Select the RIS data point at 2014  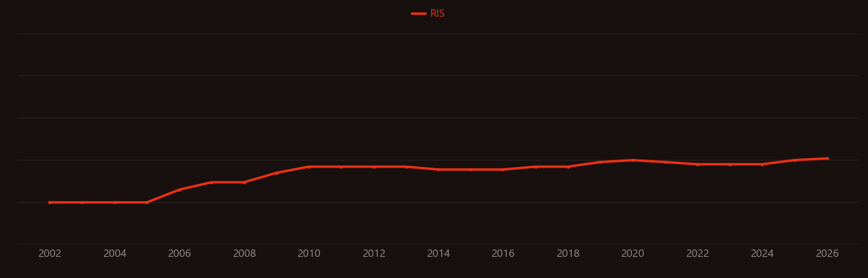438,169
